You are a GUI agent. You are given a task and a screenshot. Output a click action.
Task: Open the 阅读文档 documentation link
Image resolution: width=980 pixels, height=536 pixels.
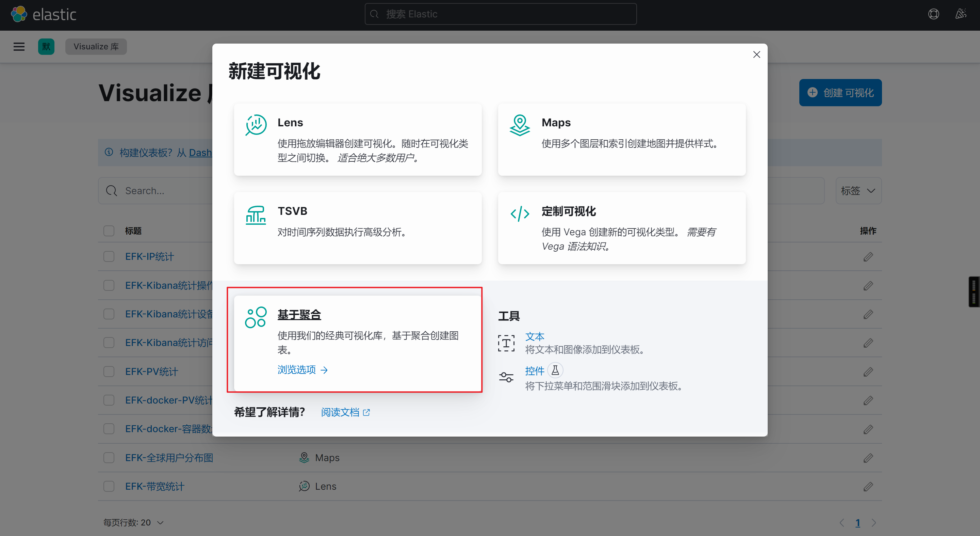coord(345,412)
